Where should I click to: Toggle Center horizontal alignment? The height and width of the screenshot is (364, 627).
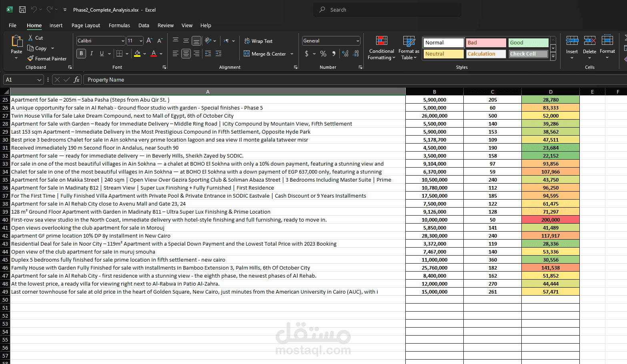tap(186, 54)
